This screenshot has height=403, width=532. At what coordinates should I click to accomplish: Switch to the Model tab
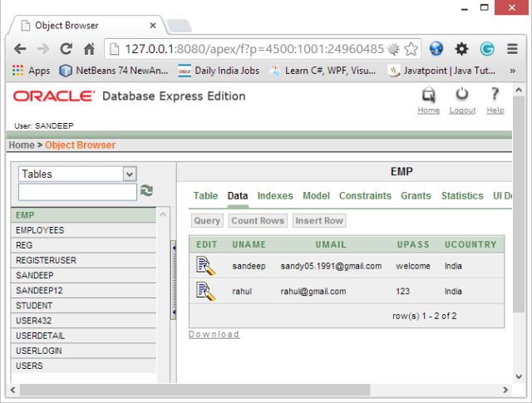click(x=316, y=196)
